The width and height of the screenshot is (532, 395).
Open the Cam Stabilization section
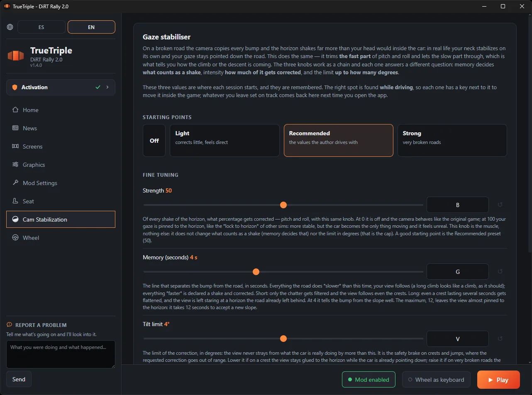[61, 219]
